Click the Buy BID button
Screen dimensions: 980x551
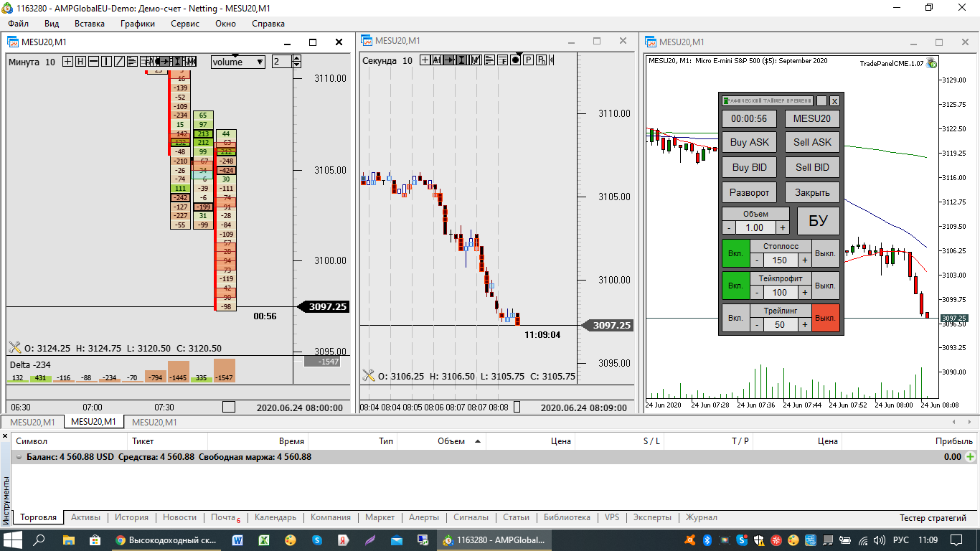(x=750, y=167)
